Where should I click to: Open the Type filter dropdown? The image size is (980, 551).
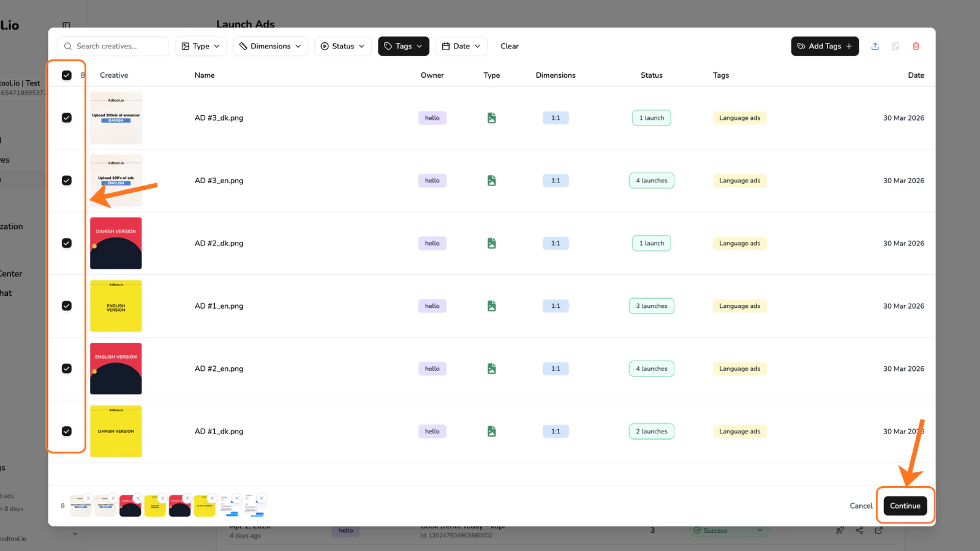201,46
